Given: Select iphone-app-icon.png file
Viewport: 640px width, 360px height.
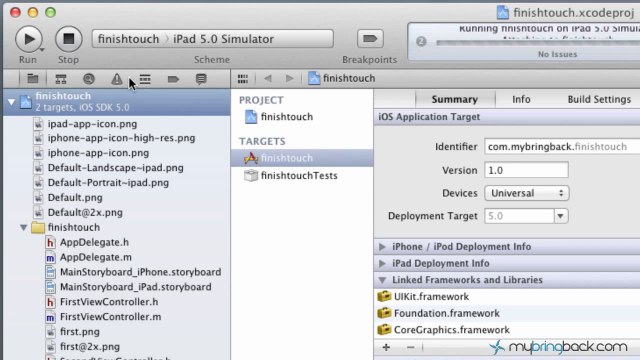Looking at the screenshot, I should point(98,153).
